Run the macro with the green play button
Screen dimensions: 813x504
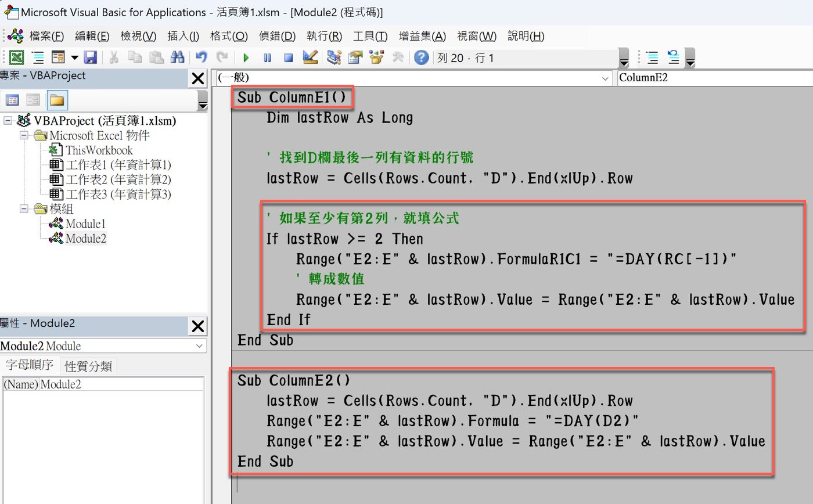246,57
